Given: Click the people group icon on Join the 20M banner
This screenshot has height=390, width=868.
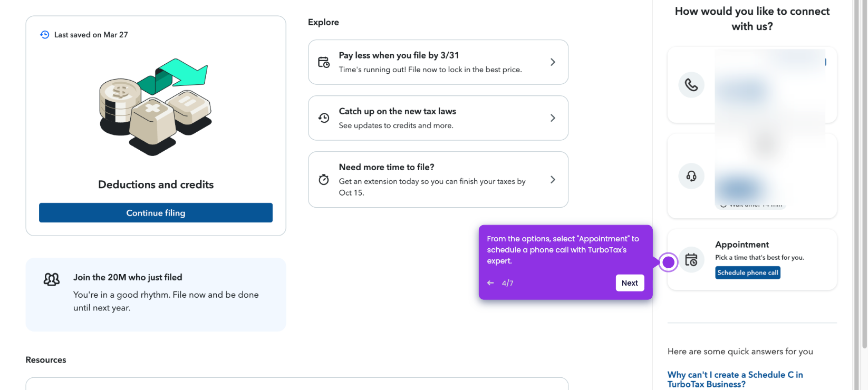Looking at the screenshot, I should 52,279.
